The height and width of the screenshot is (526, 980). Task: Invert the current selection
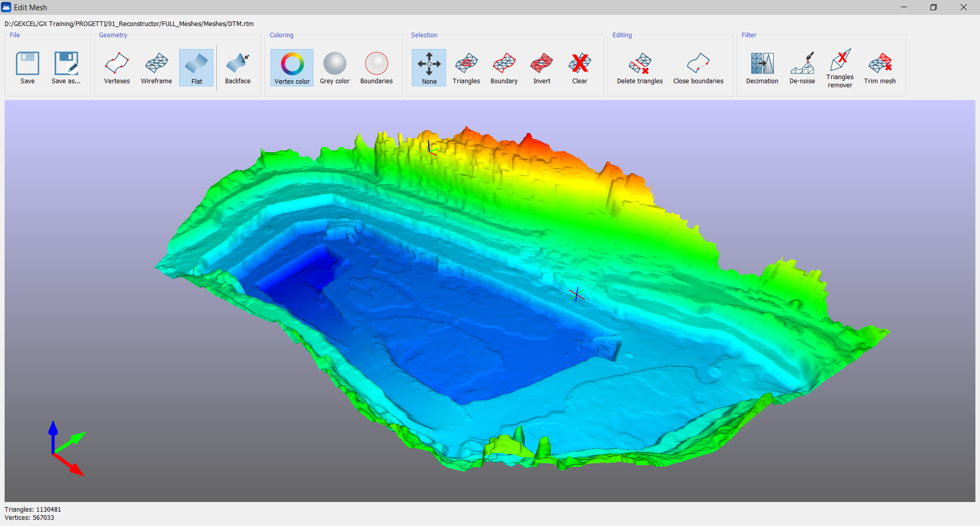[x=542, y=67]
